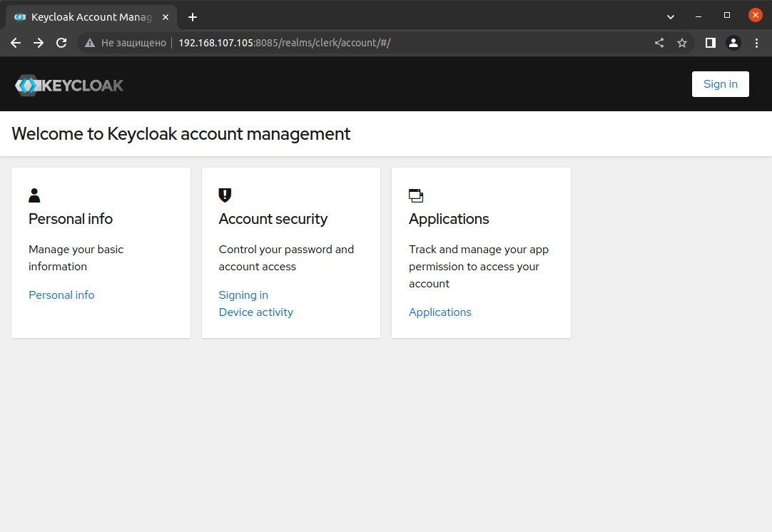Open the Device activity link

click(256, 312)
